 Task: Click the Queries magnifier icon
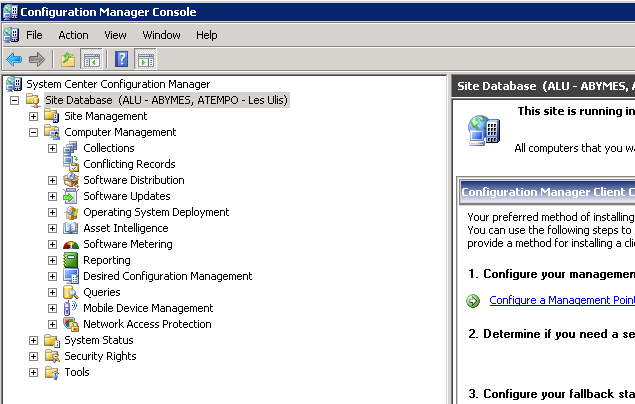point(70,292)
